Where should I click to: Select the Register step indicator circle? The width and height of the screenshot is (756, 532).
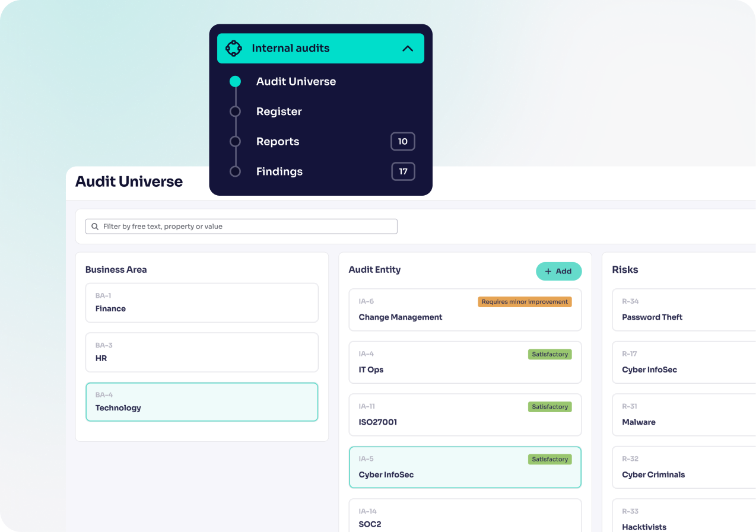(235, 112)
